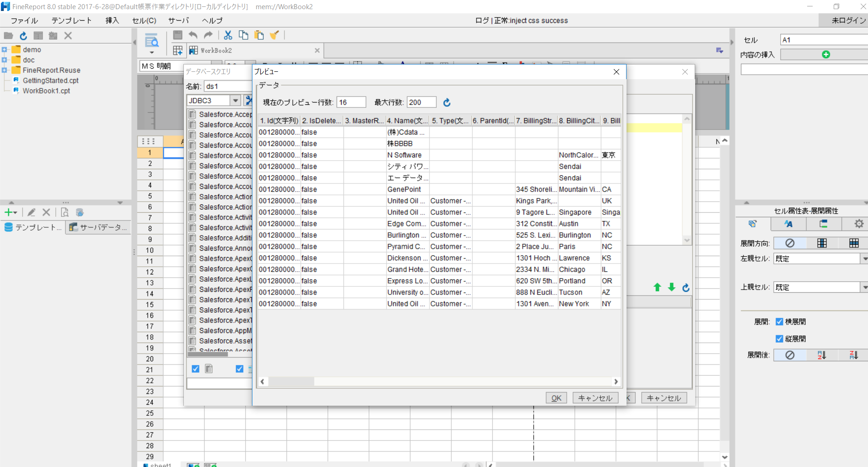Click the 4. Name column header
The image size is (868, 467).
[x=407, y=121]
